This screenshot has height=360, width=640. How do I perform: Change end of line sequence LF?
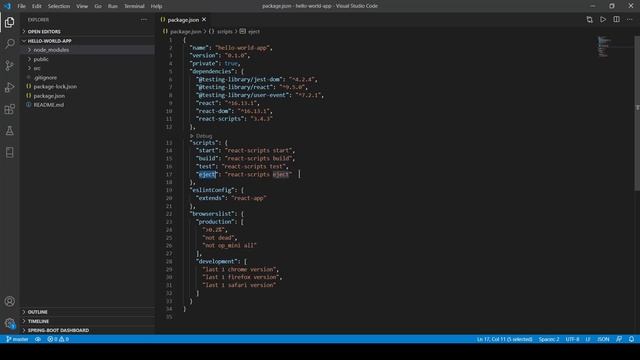588,339
